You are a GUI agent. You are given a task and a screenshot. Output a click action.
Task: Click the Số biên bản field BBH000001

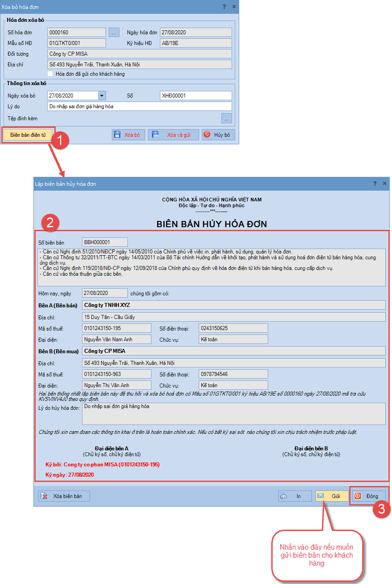[105, 242]
